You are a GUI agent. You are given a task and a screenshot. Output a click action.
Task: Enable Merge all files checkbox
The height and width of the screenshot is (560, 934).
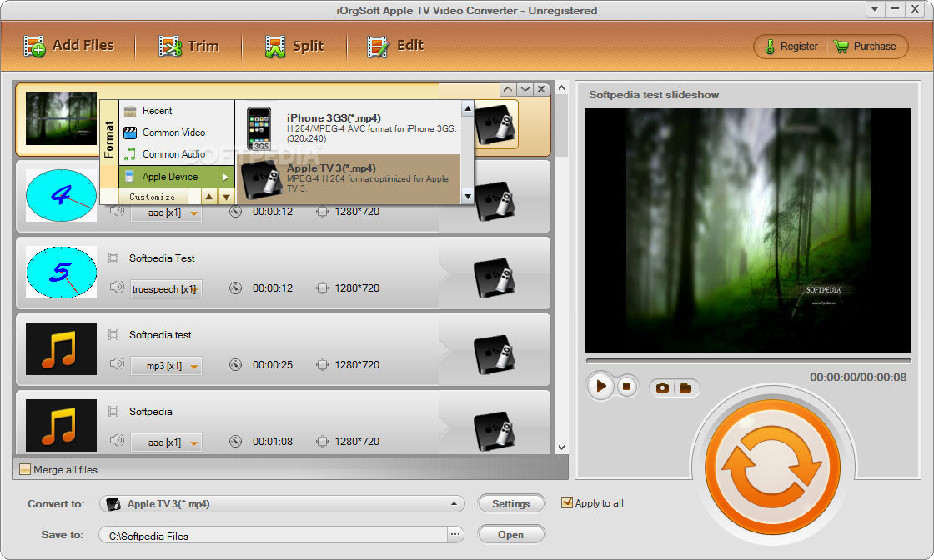25,469
